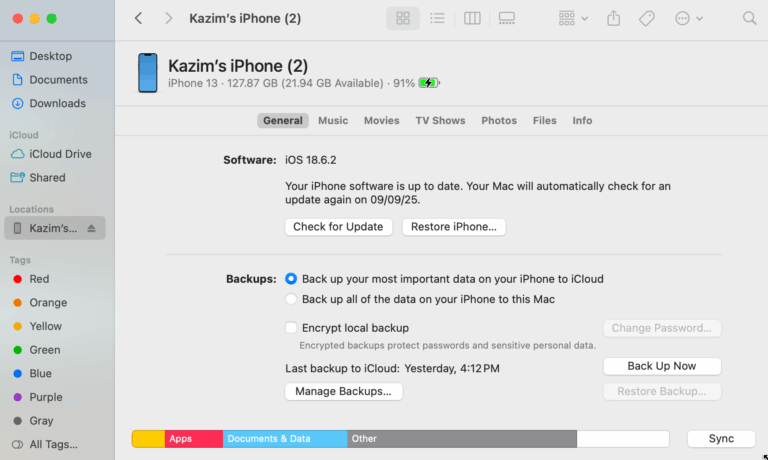Select the back up to iCloud option
768x460 pixels.
pyautogui.click(x=291, y=279)
